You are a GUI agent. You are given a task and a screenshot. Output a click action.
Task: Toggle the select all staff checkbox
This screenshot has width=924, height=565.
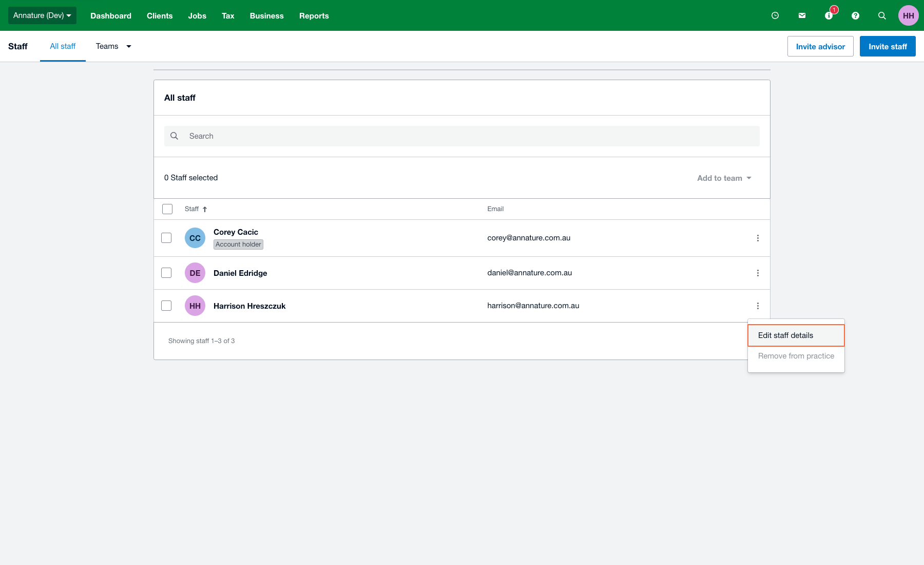click(x=167, y=209)
